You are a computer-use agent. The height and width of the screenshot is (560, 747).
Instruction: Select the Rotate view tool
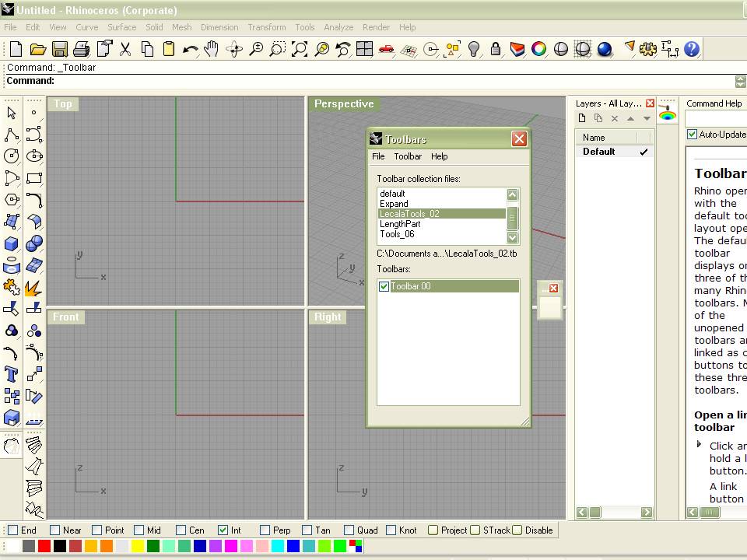point(234,49)
